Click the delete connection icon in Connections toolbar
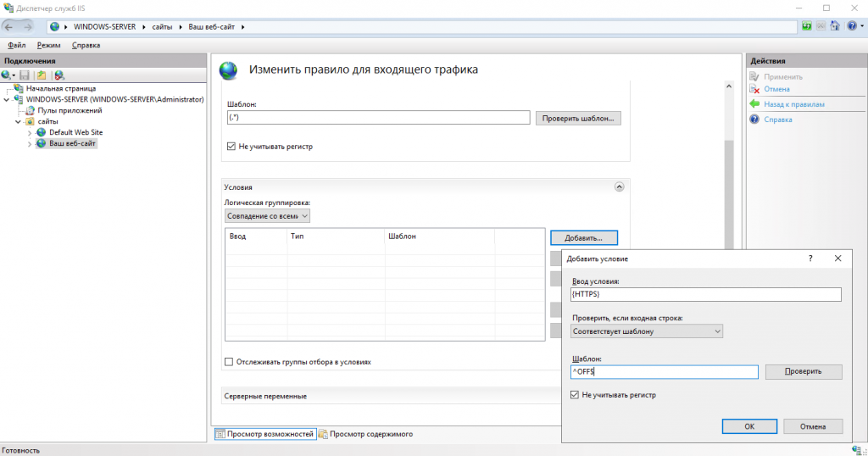This screenshot has height=456, width=868. 59,75
